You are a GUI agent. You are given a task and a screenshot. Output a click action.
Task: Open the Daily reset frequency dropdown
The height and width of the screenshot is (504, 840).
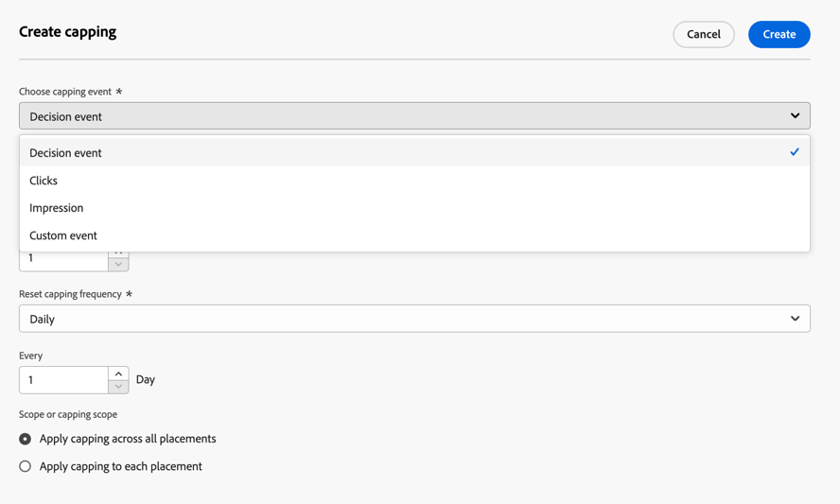pos(414,319)
